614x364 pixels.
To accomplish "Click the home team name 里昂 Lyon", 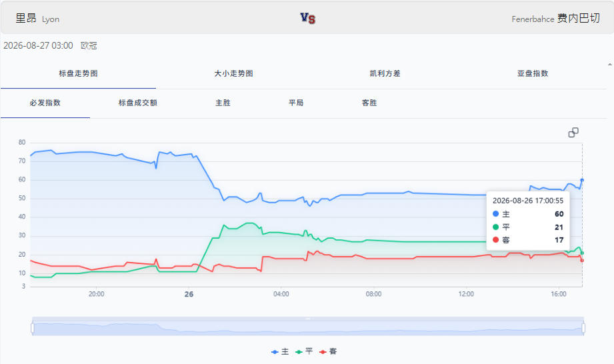I will (37, 19).
